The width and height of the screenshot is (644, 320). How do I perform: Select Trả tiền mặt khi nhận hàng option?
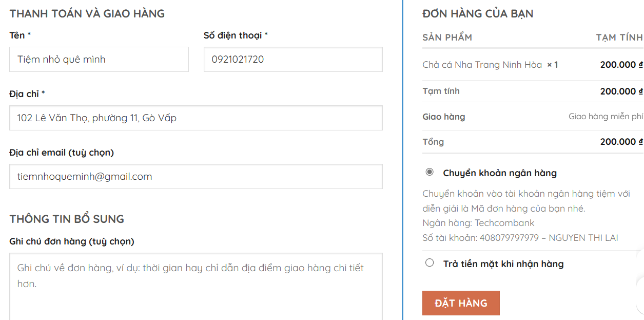click(x=430, y=263)
